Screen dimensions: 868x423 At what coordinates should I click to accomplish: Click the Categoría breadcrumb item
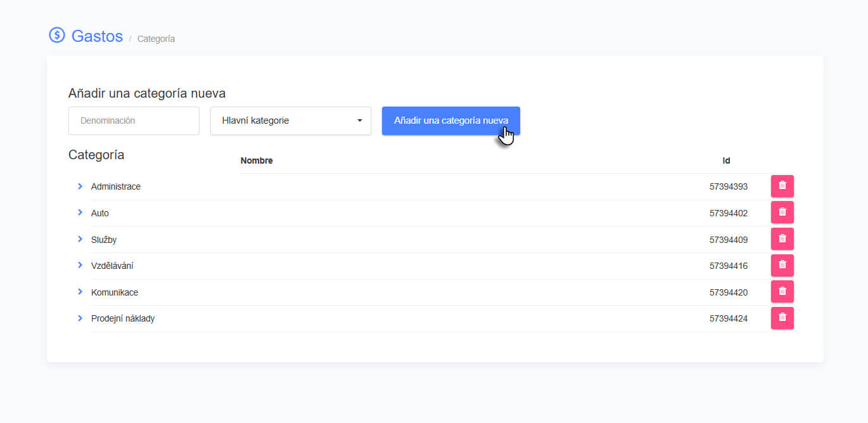(x=156, y=39)
